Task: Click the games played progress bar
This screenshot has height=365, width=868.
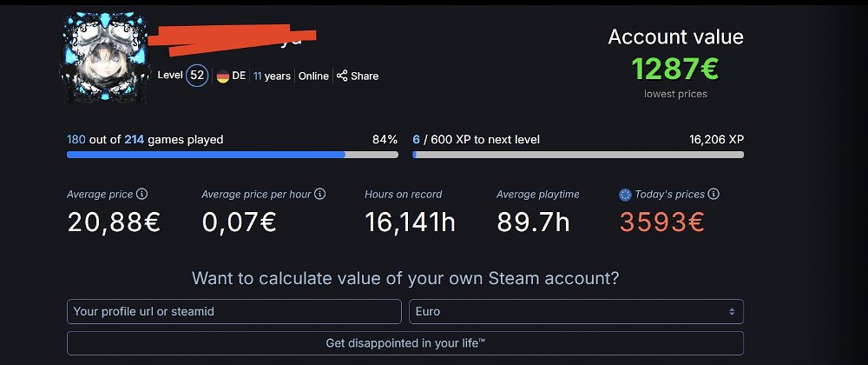Action: point(233,155)
